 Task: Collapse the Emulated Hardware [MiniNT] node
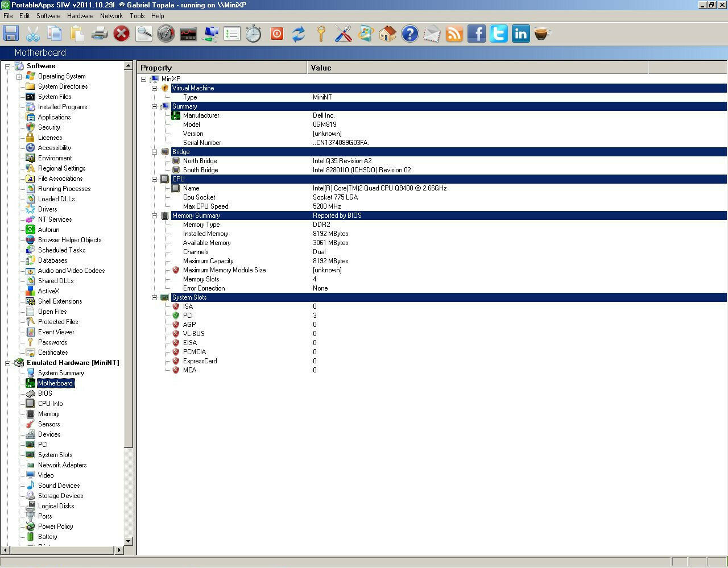point(8,363)
